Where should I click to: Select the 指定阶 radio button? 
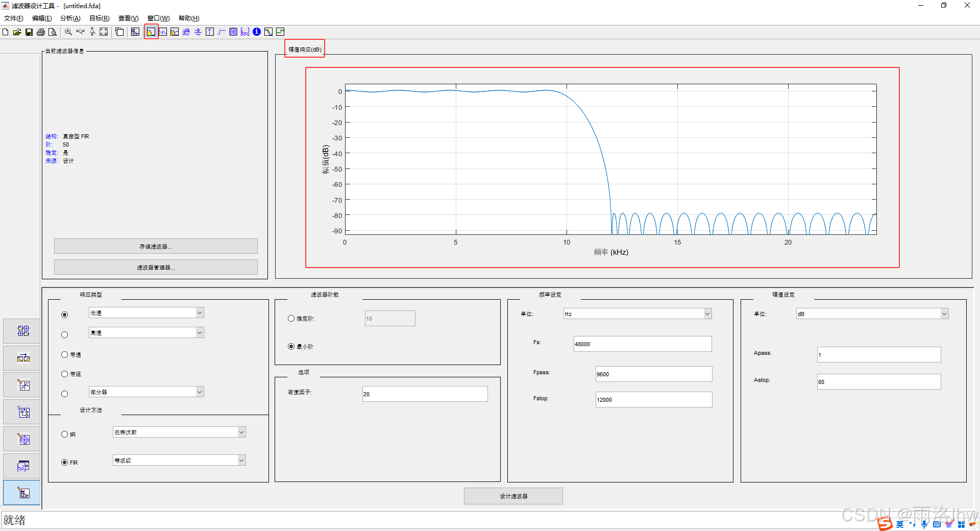[x=291, y=319]
